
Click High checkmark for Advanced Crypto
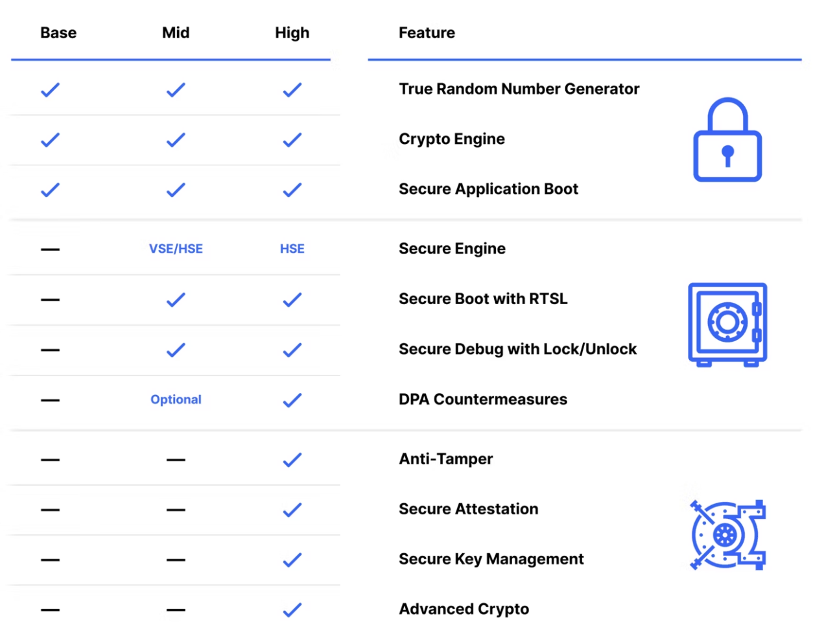click(x=292, y=610)
